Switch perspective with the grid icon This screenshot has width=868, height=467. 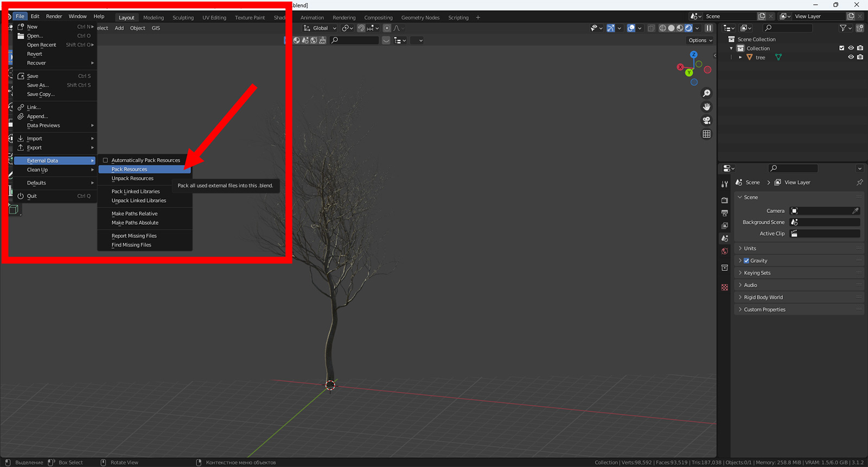(x=706, y=134)
